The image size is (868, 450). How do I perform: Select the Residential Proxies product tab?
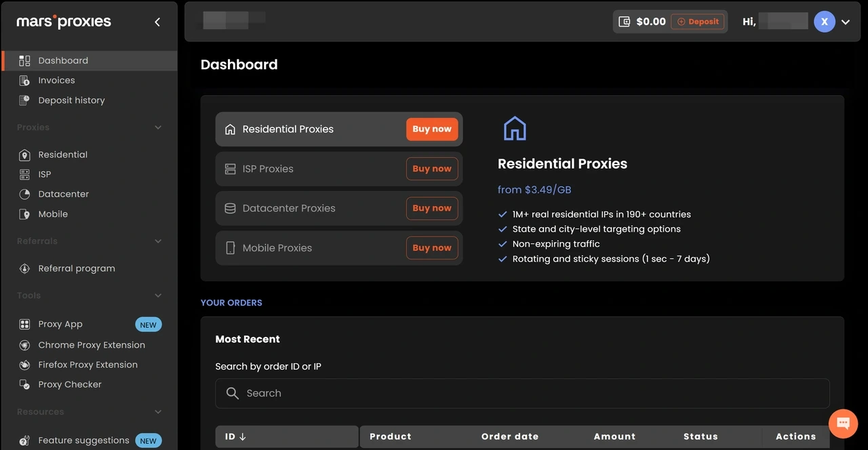tap(339, 129)
